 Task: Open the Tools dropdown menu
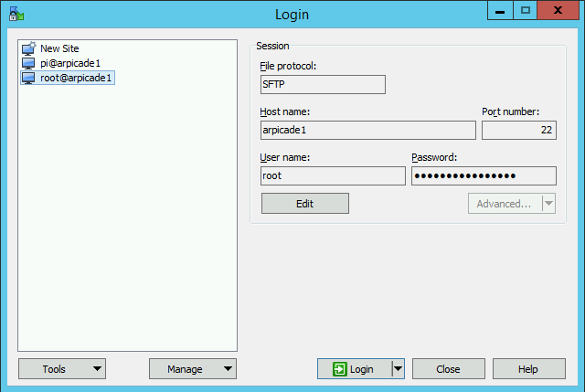(x=62, y=369)
